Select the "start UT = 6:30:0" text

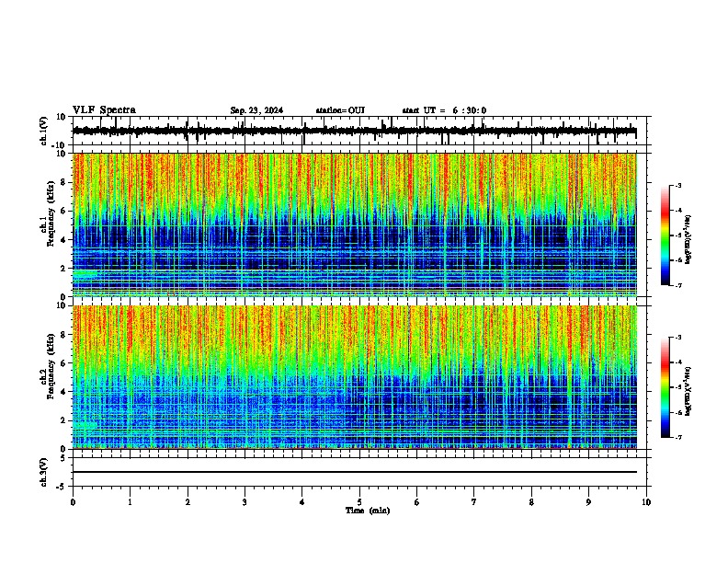coord(444,110)
